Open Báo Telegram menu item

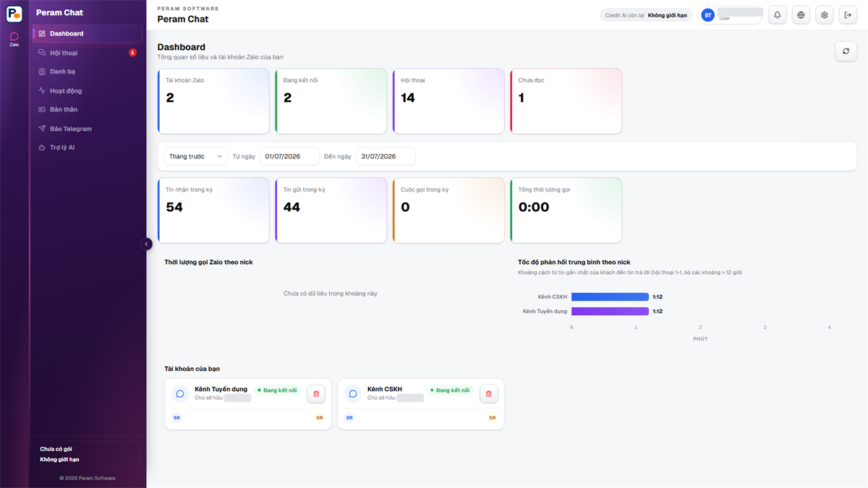pyautogui.click(x=88, y=129)
